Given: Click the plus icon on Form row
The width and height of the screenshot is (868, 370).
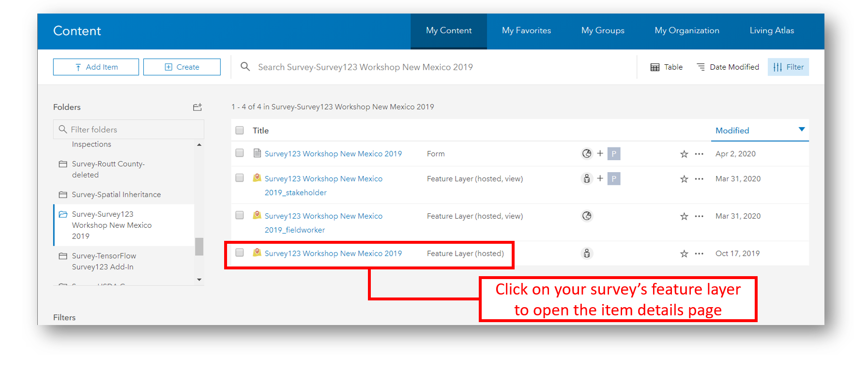Looking at the screenshot, I should [x=600, y=153].
